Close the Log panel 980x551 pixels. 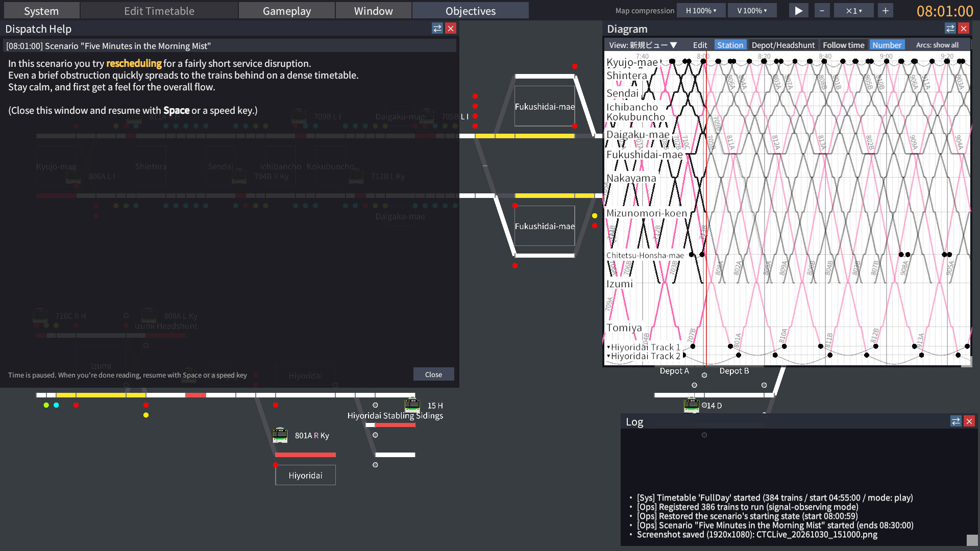coord(969,421)
